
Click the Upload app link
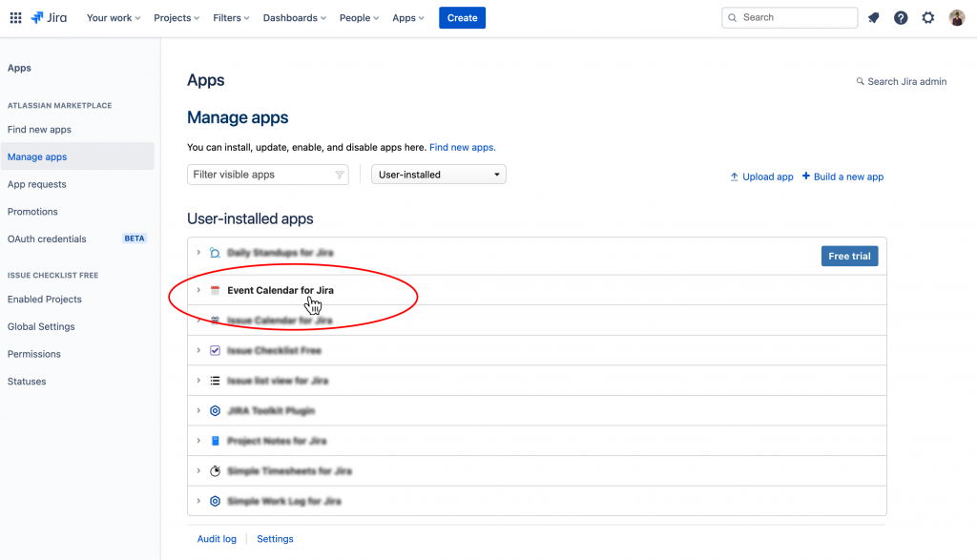761,176
